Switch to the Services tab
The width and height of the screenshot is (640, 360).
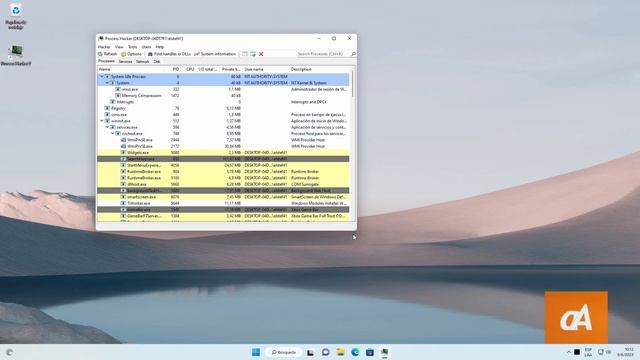(x=125, y=62)
